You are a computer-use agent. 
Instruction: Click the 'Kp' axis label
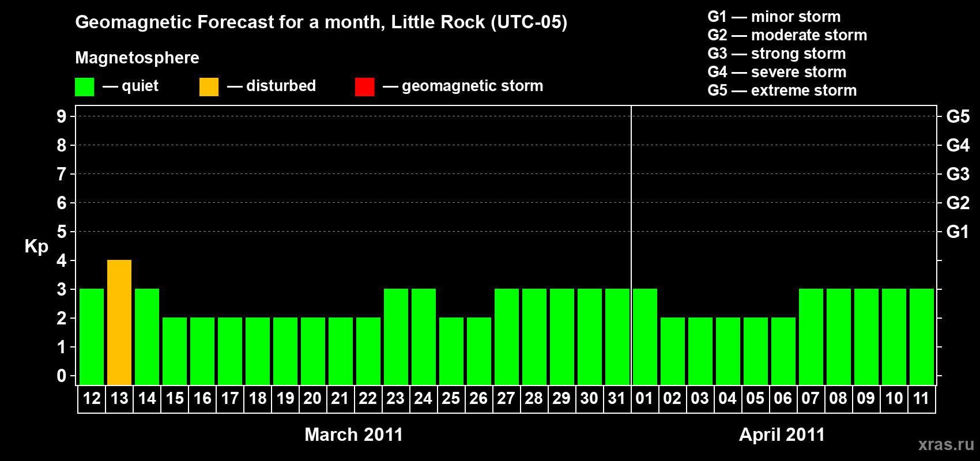(x=36, y=247)
